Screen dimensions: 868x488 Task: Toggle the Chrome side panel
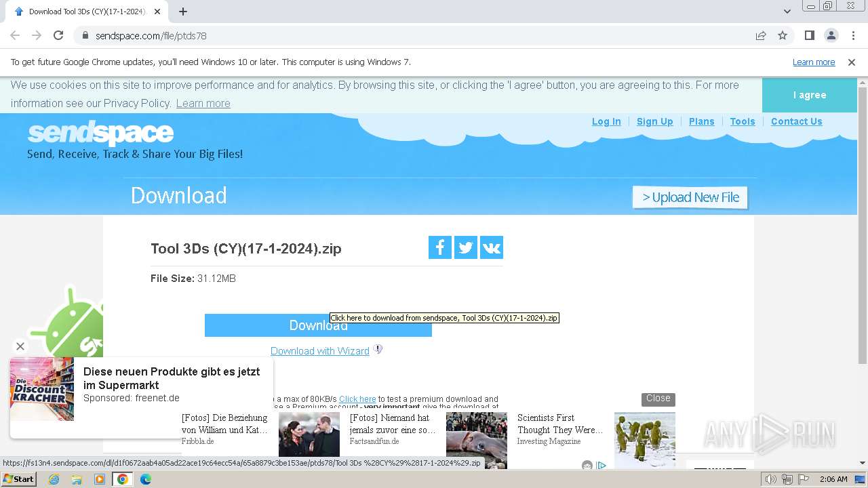809,35
